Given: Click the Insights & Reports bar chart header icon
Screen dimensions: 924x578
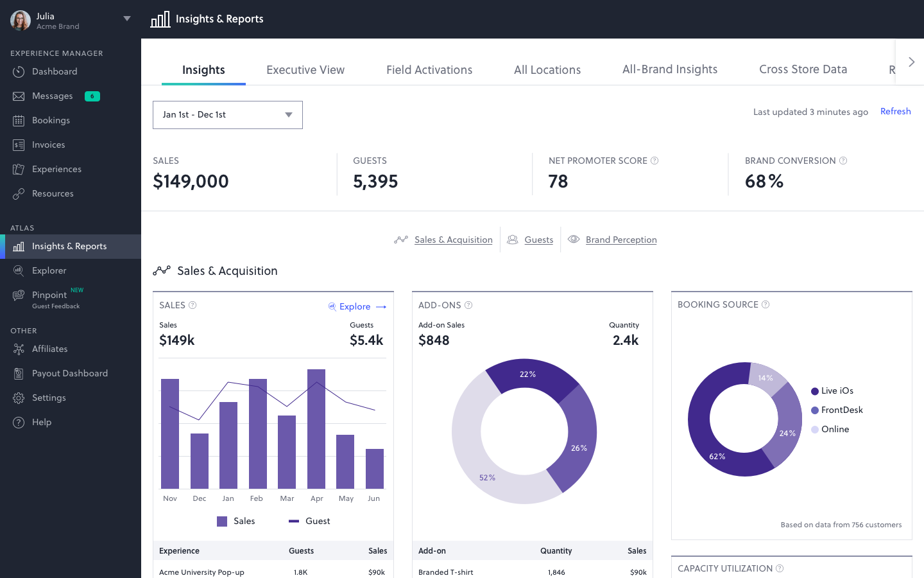Looking at the screenshot, I should [160, 19].
